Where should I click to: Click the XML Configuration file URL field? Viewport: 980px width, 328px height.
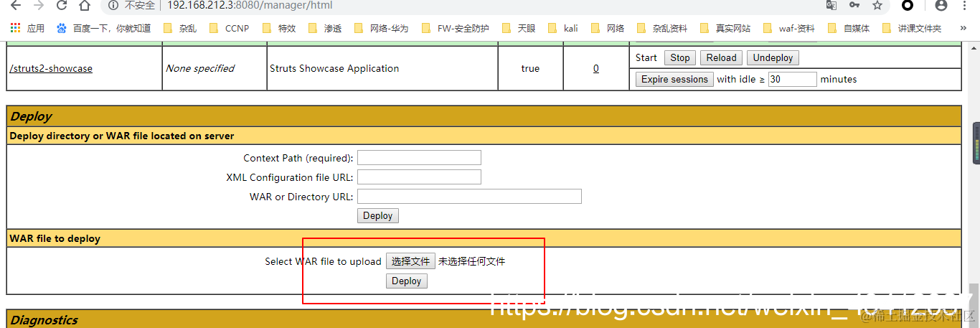tap(419, 177)
